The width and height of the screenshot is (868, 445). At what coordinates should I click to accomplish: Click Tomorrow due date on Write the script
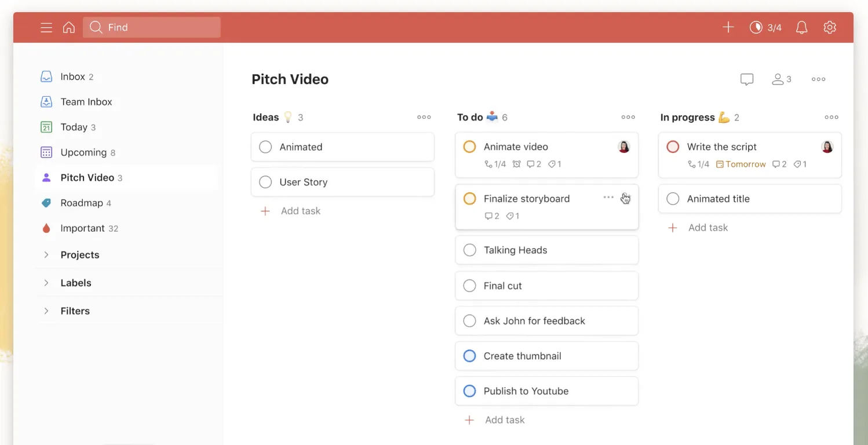click(x=741, y=164)
